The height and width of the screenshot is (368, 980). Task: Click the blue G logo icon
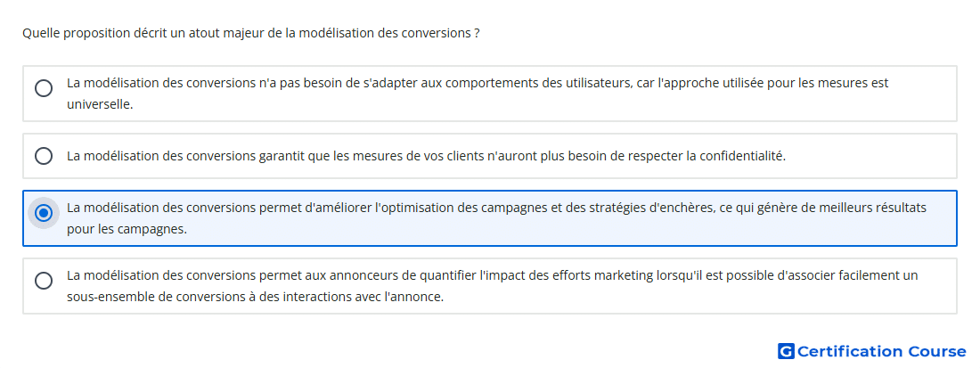coord(785,351)
